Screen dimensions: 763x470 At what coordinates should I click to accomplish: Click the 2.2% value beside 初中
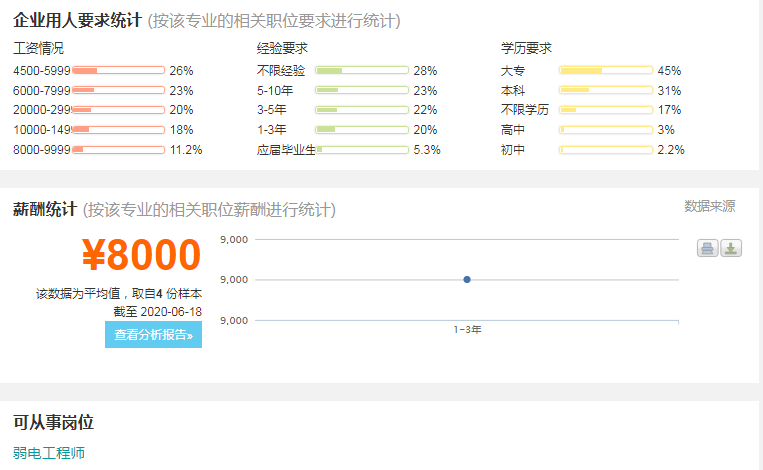671,150
